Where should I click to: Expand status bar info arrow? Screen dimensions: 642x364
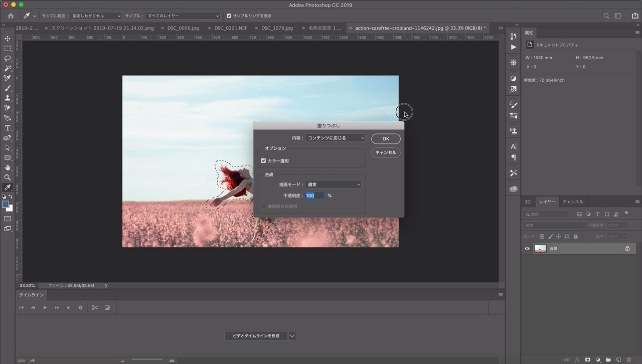106,285
